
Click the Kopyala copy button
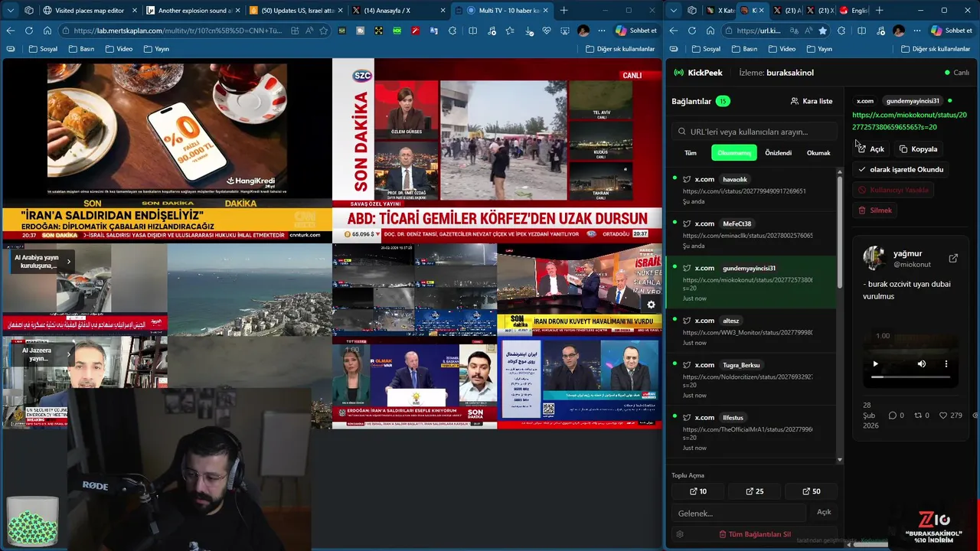[919, 149]
